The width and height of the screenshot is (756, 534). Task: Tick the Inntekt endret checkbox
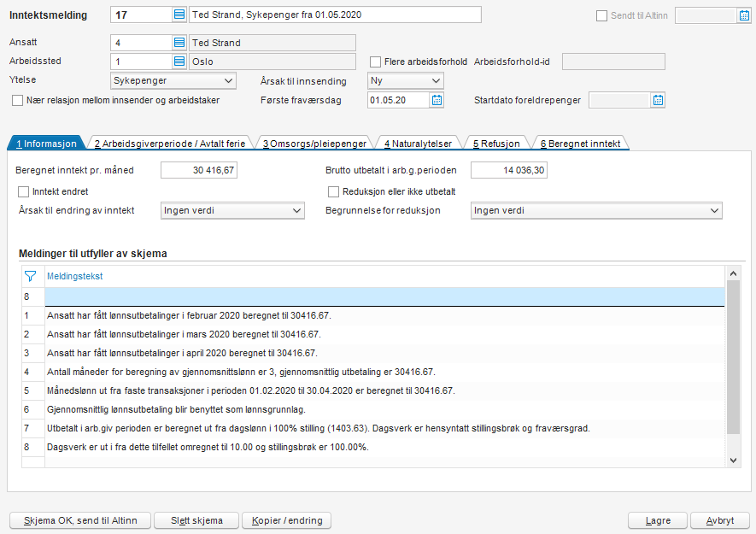[23, 191]
